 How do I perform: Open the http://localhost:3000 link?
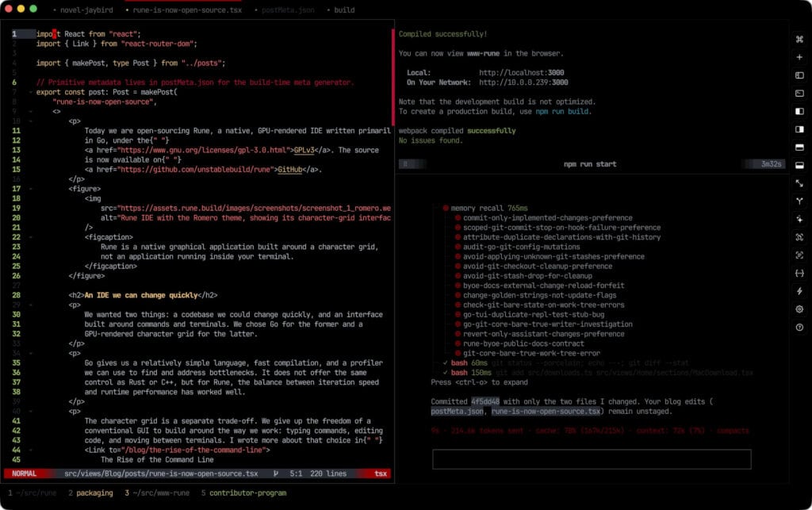click(x=522, y=72)
